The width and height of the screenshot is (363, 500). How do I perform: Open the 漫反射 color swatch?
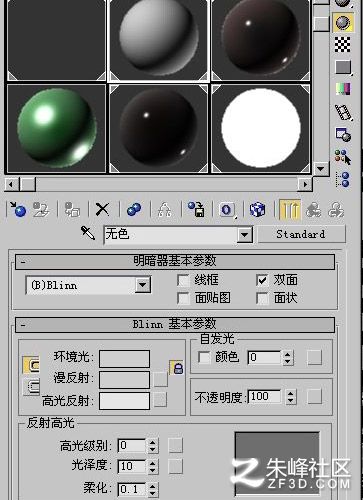click(x=124, y=380)
